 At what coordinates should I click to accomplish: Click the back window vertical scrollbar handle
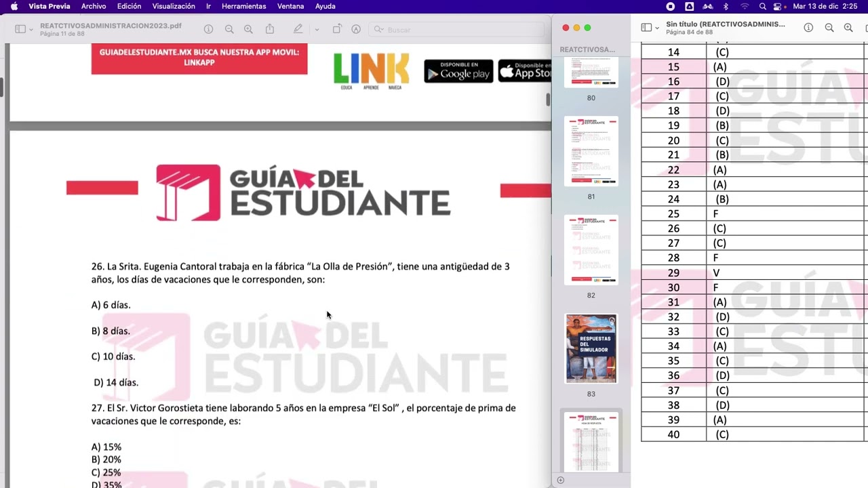point(549,99)
